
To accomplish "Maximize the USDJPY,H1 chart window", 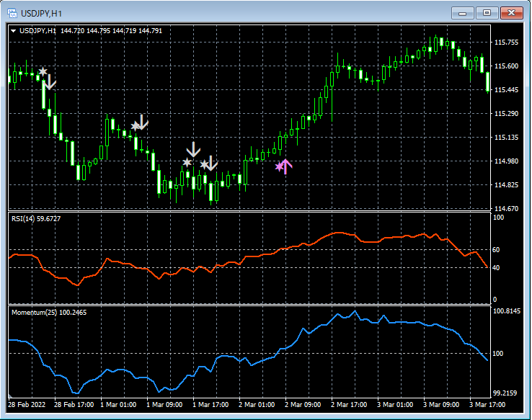I will pyautogui.click(x=487, y=12).
